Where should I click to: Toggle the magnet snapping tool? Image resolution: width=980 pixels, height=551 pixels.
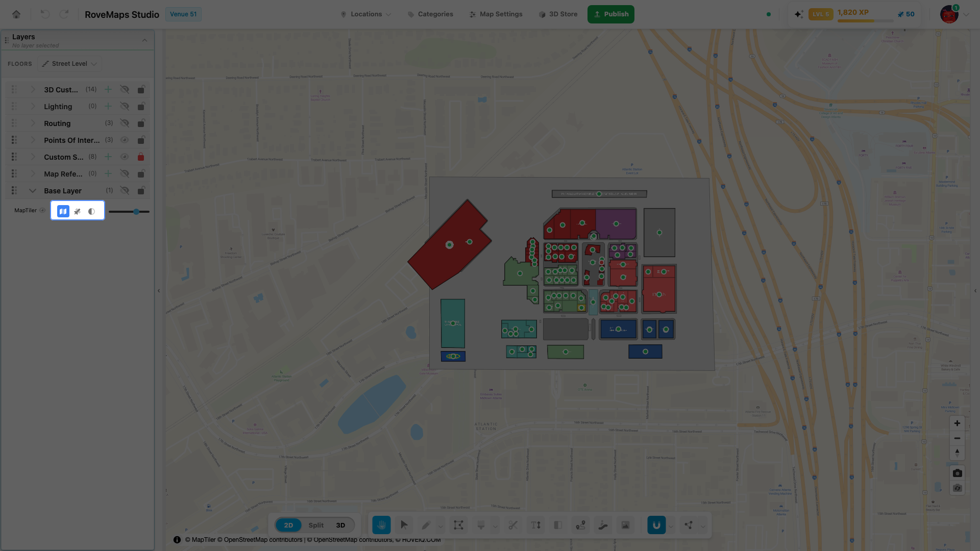click(x=656, y=525)
